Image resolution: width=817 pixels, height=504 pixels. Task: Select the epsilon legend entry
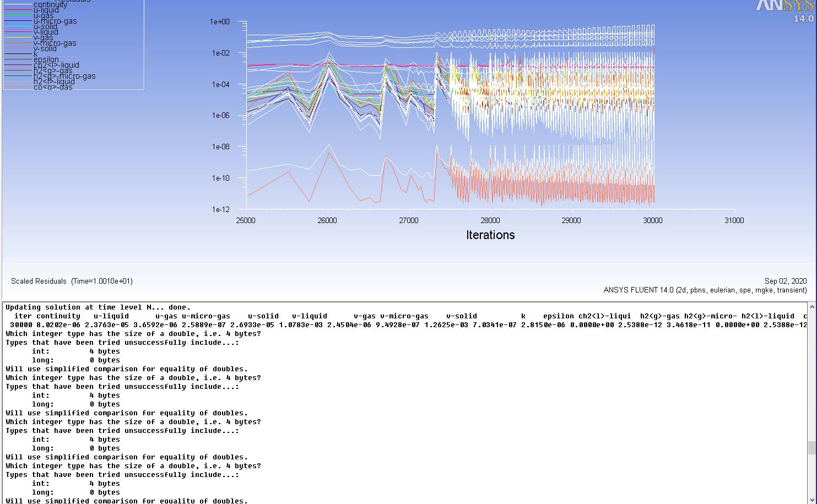point(46,59)
